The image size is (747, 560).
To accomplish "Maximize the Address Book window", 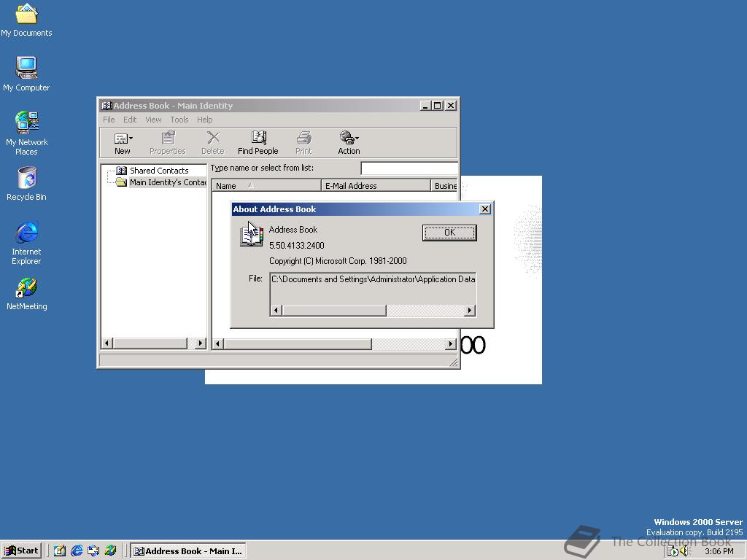I will [437, 106].
